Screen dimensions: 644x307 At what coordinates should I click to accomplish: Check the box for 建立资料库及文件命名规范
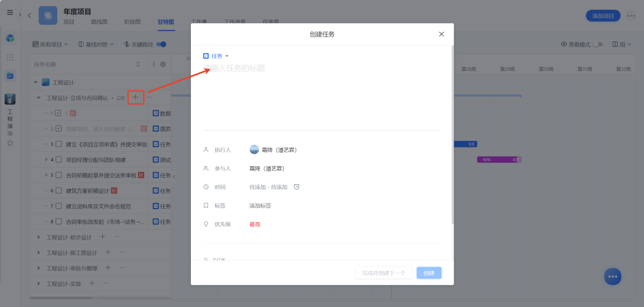[x=58, y=206]
